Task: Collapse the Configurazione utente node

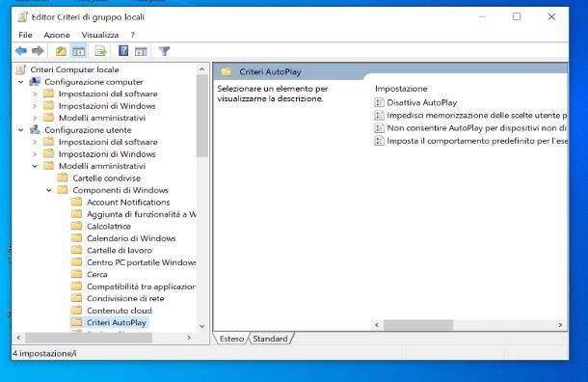Action: (21, 130)
